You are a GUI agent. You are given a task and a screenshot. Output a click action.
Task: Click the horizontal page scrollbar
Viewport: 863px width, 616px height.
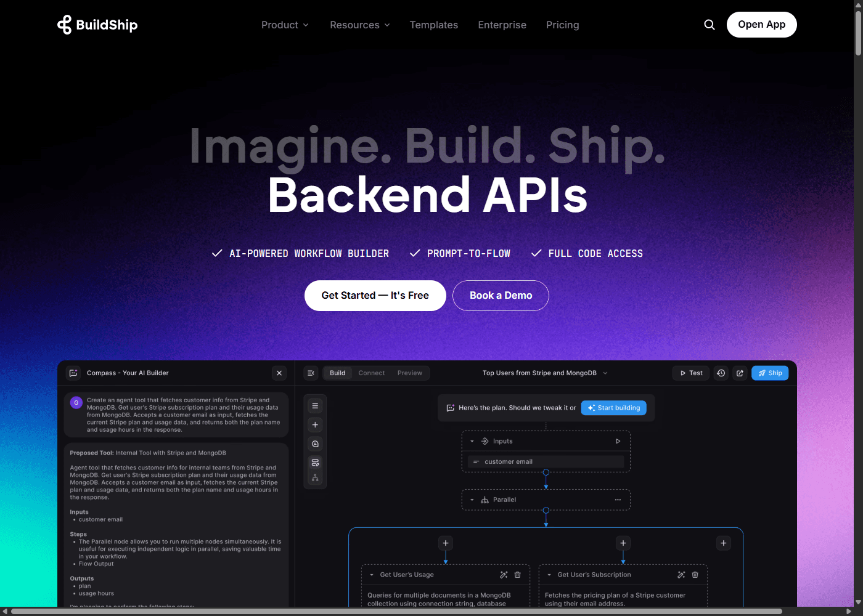[397, 612]
